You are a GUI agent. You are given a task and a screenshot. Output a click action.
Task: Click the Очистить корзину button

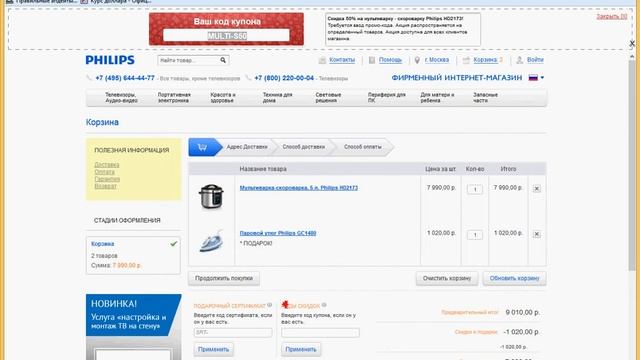tap(447, 278)
